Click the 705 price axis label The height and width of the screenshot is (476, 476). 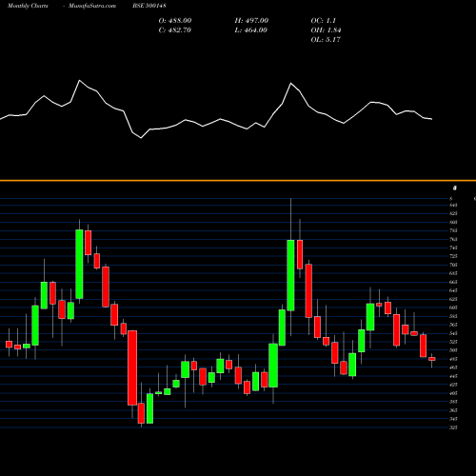tap(453, 265)
